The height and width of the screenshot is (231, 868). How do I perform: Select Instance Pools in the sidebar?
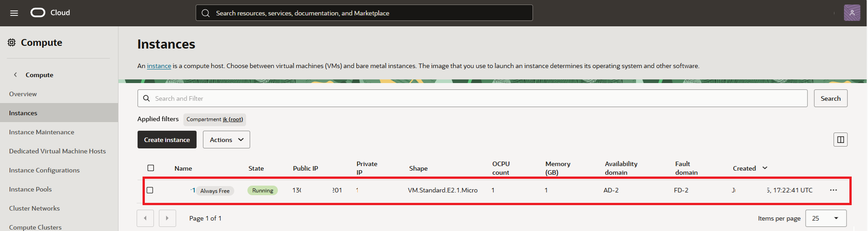30,189
